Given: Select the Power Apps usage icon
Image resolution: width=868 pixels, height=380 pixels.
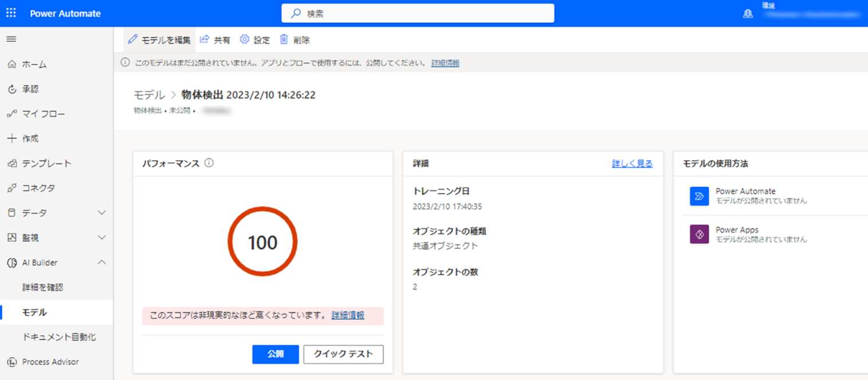Looking at the screenshot, I should click(x=699, y=235).
